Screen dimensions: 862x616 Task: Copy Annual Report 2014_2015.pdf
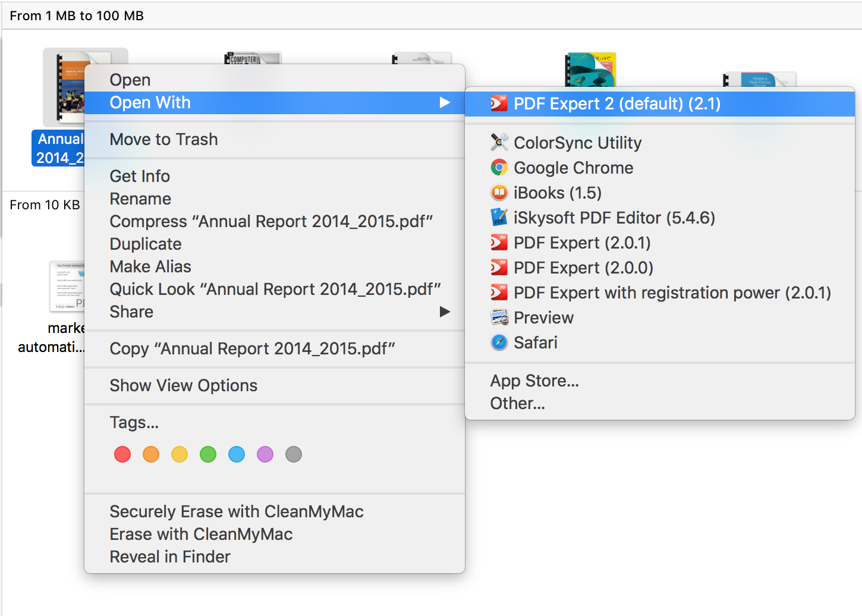pyautogui.click(x=274, y=348)
